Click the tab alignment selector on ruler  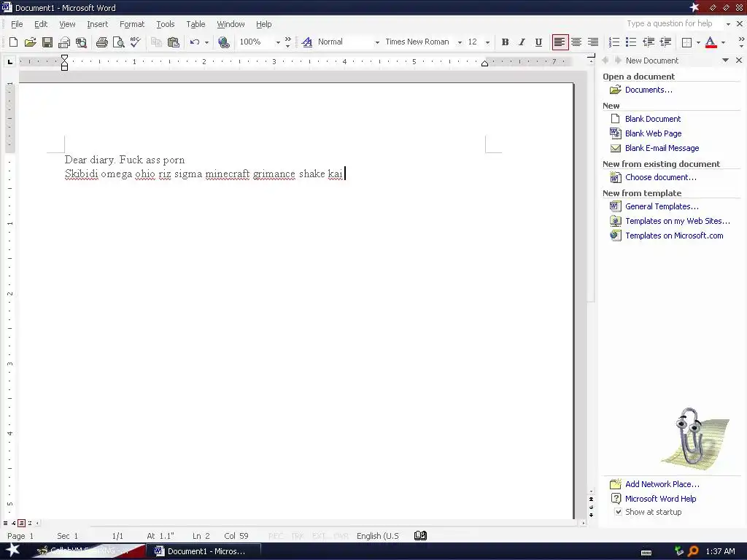point(10,61)
